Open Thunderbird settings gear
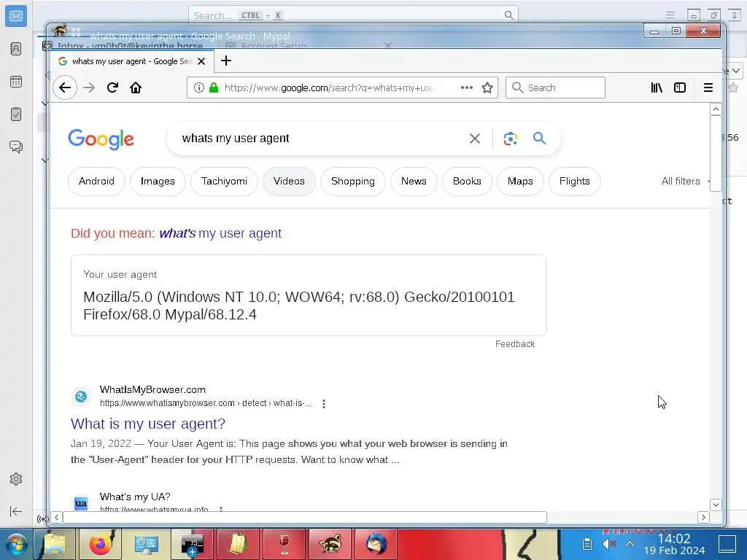The width and height of the screenshot is (747, 560). (x=16, y=479)
